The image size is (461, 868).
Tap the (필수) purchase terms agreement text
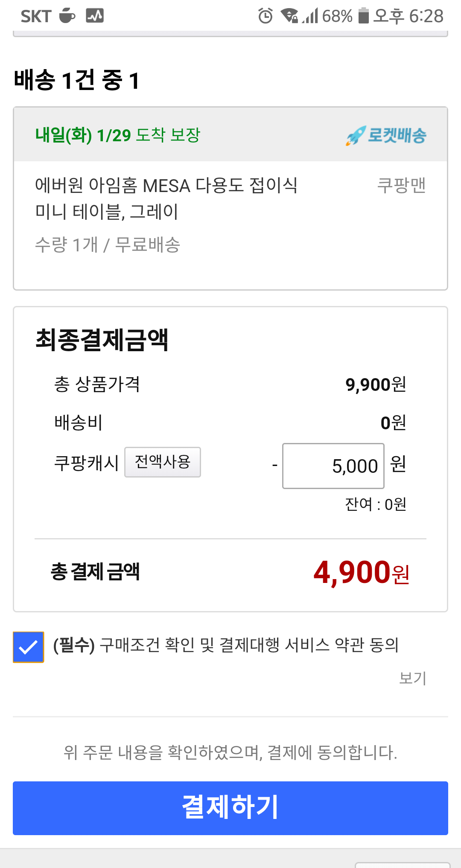click(226, 645)
